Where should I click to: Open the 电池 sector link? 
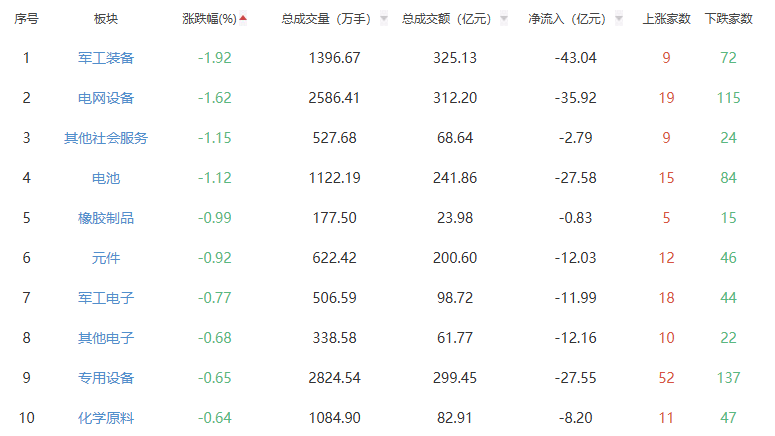tap(105, 178)
